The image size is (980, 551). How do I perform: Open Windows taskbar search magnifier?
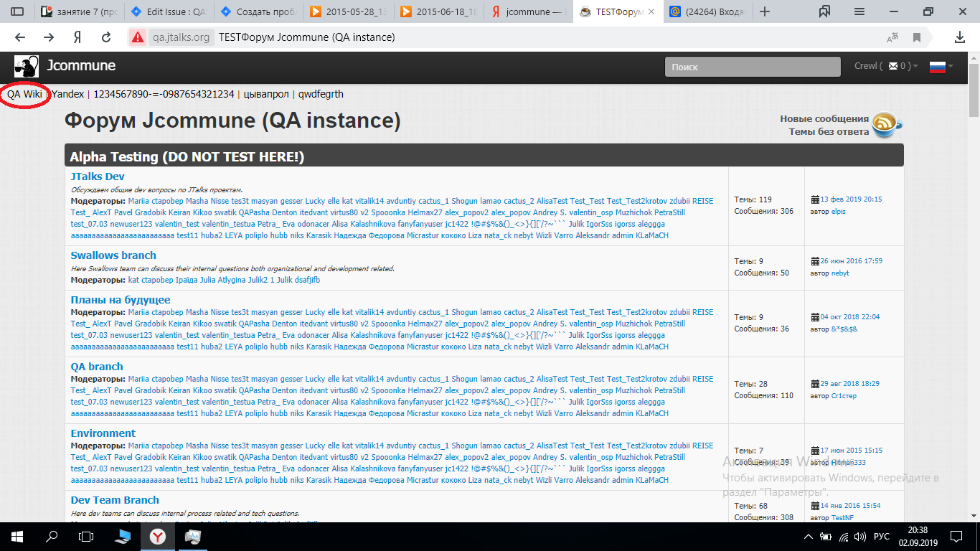pos(52,536)
